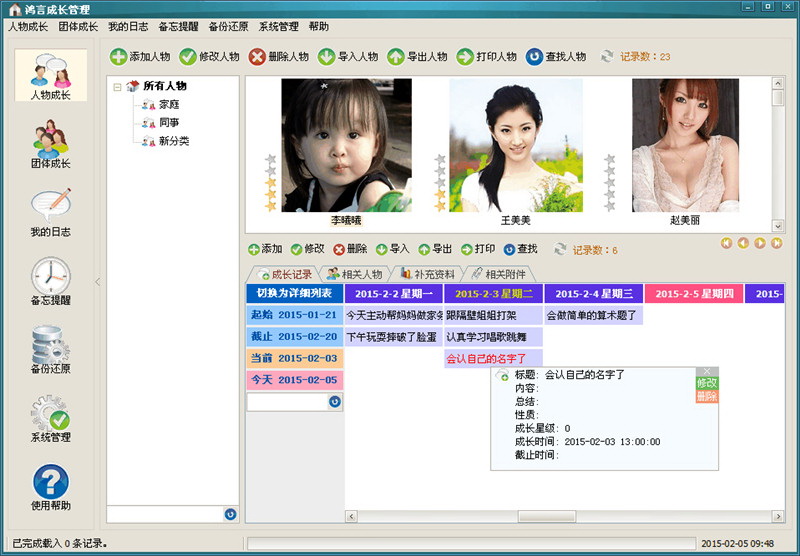Open 人物成长 in the sidebar
Viewport: 800px width, 556px height.
tap(51, 75)
